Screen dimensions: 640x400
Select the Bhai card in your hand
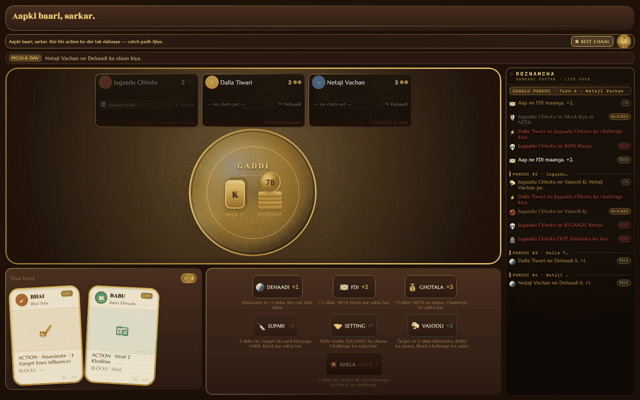point(46,335)
